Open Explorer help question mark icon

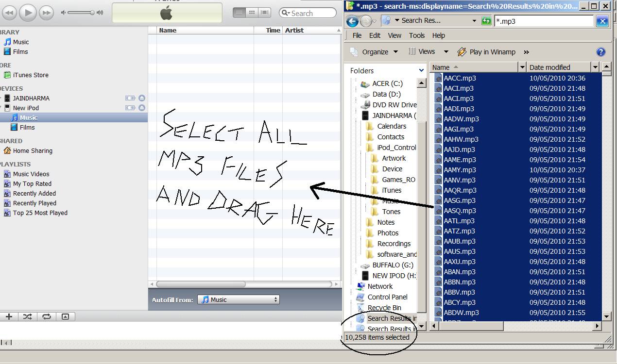[600, 52]
